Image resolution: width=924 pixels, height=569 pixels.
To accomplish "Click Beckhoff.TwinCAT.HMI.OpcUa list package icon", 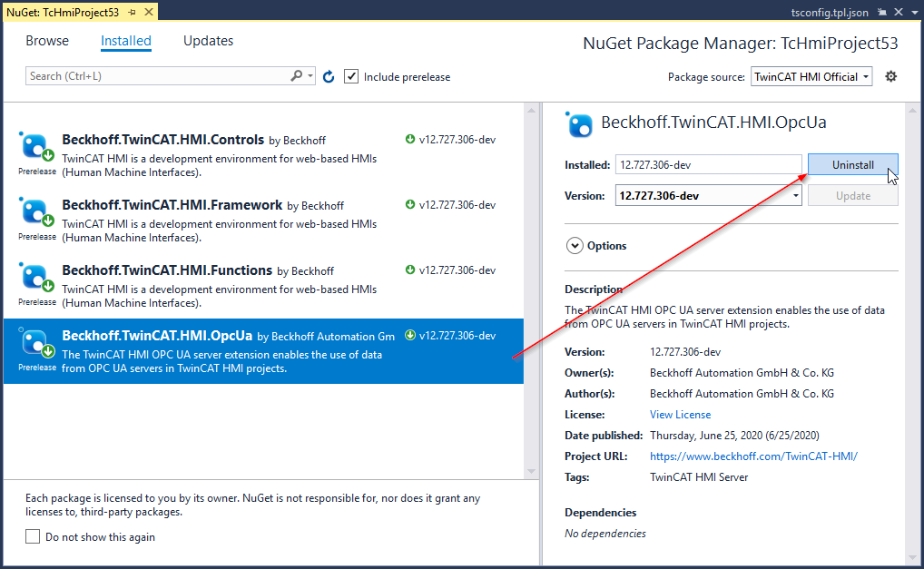I will click(36, 343).
